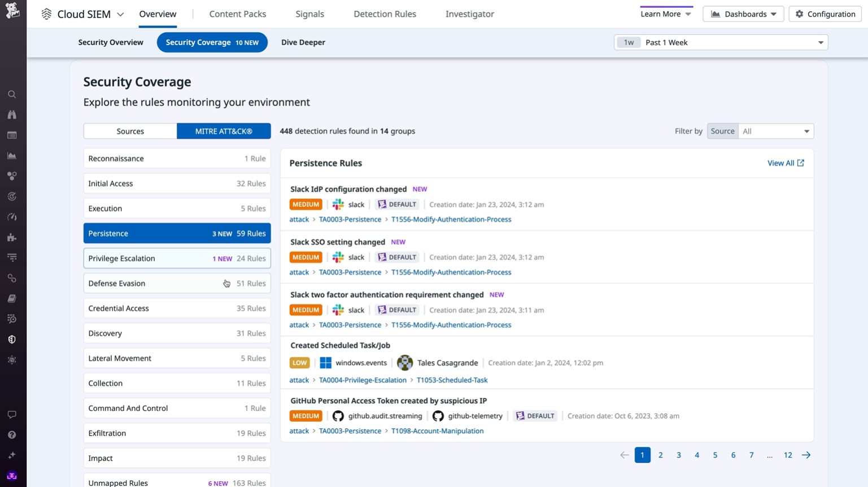The image size is (868, 487).
Task: Open the Dashboards dropdown
Action: (743, 14)
